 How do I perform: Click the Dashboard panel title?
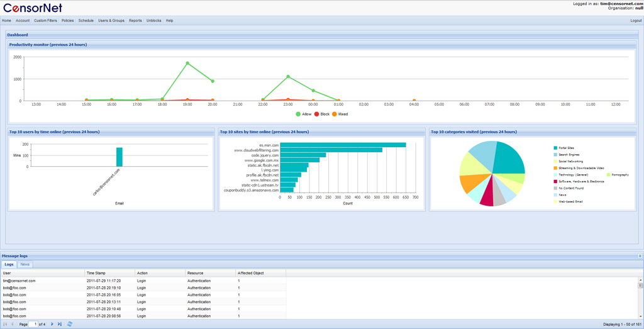click(x=17, y=35)
